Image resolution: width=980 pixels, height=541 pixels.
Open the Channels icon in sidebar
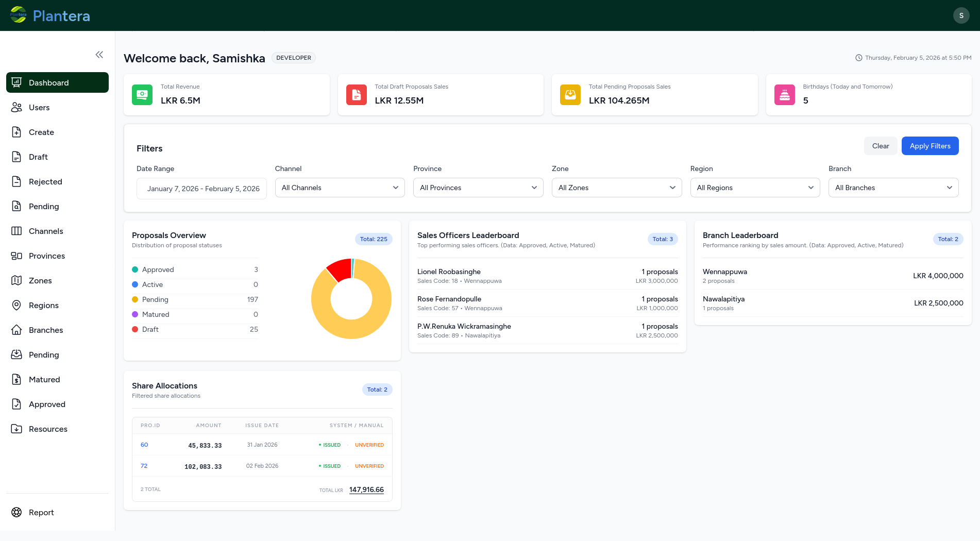coord(16,231)
